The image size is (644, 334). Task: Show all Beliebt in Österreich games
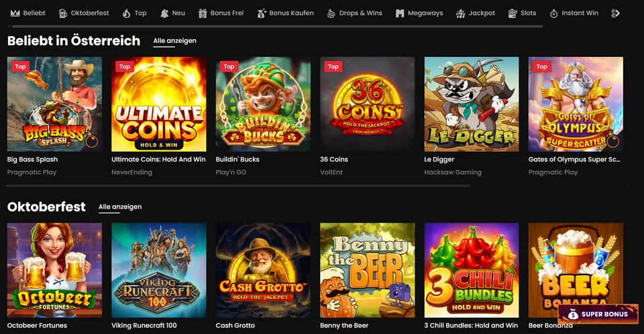click(x=174, y=41)
